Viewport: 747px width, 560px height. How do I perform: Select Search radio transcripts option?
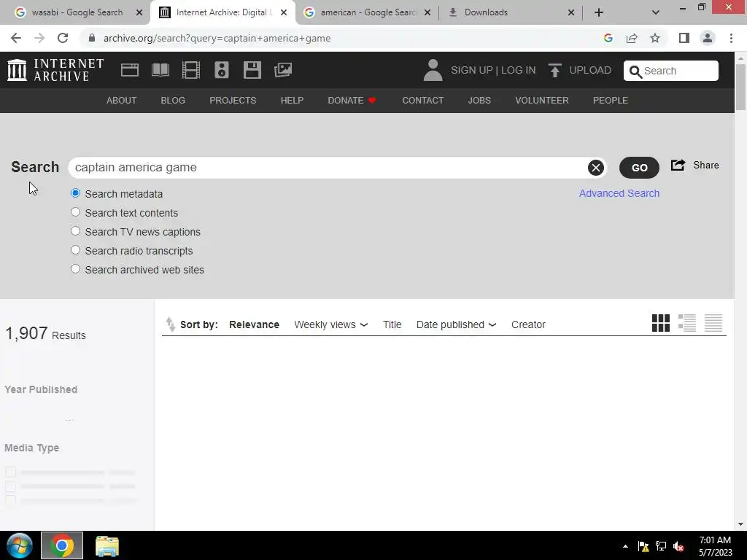75,249
